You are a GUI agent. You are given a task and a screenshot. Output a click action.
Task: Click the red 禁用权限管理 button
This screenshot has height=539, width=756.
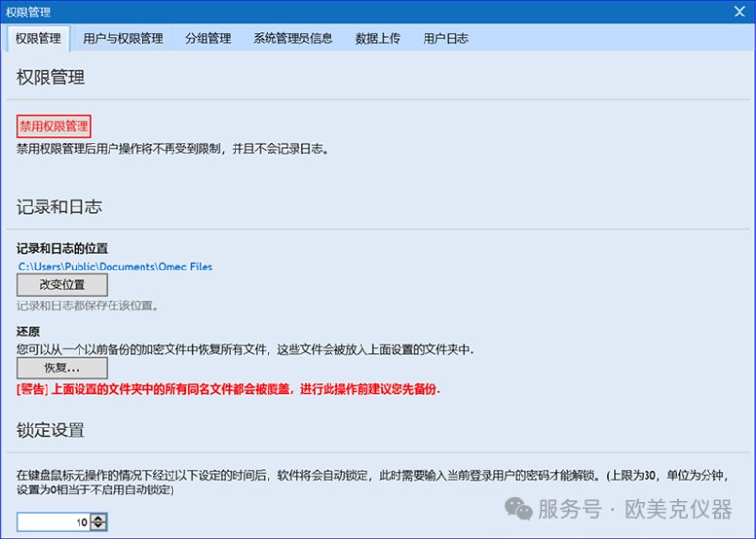[54, 126]
